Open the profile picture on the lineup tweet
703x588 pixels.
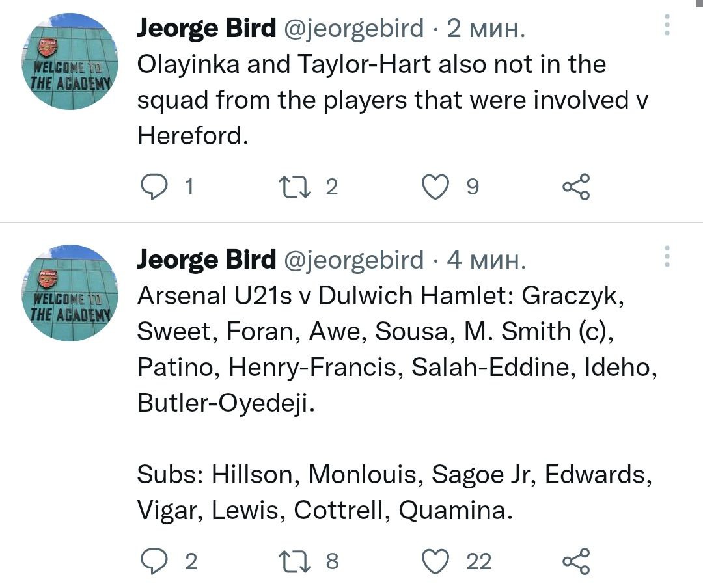[x=69, y=293]
